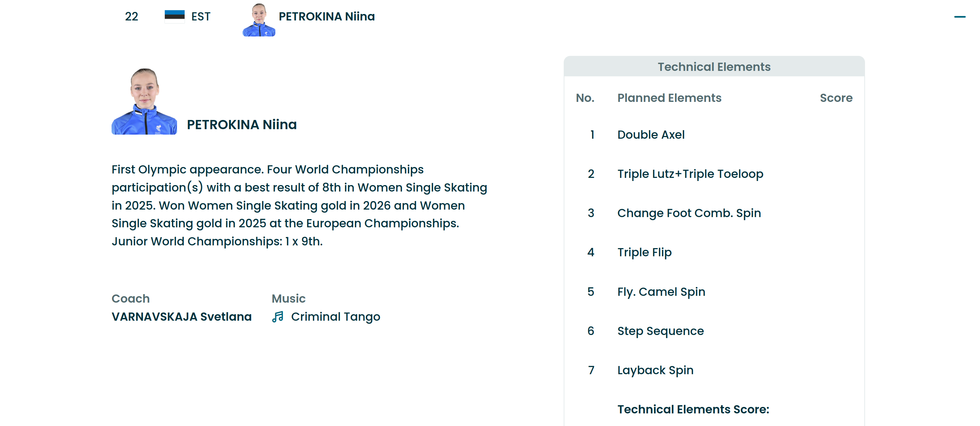Select the Double Axel element row
Screen dimensions: 980x426
coord(650,135)
